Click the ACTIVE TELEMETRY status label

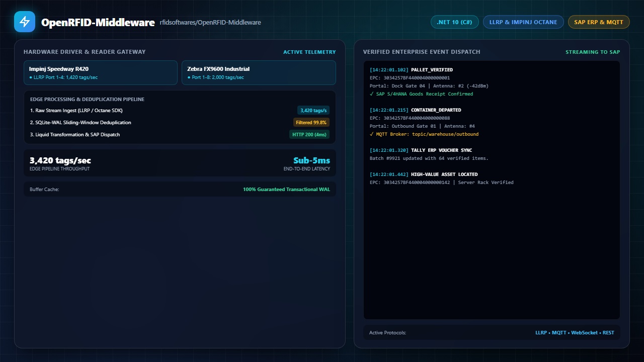pos(309,52)
